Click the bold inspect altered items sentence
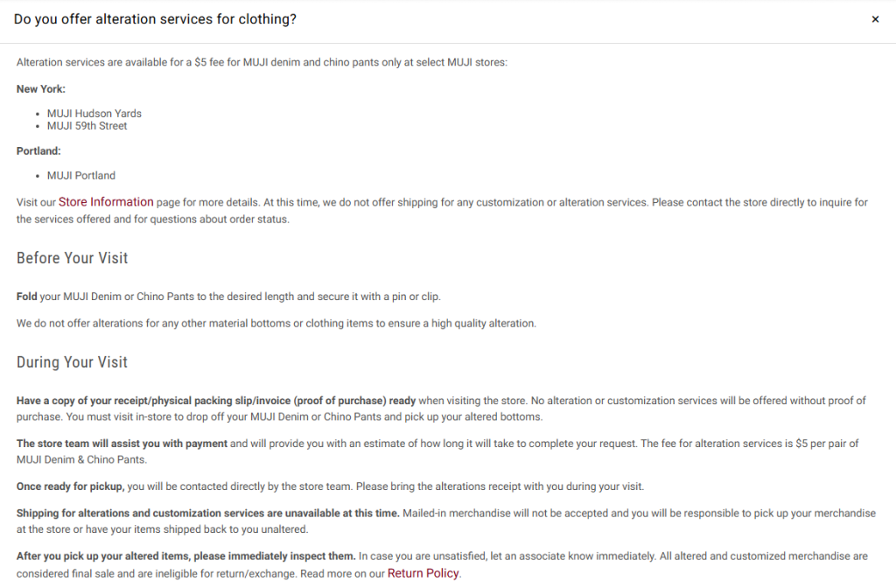The height and width of the screenshot is (588, 896). [185, 556]
